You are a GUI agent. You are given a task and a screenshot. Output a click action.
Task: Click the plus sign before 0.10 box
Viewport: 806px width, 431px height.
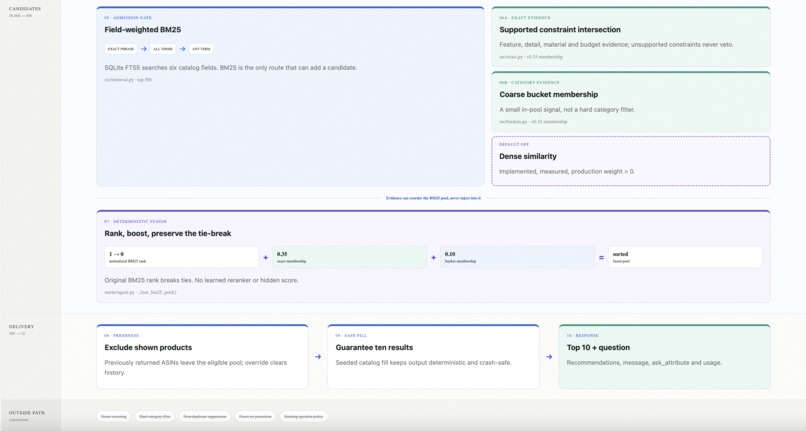pyautogui.click(x=433, y=258)
